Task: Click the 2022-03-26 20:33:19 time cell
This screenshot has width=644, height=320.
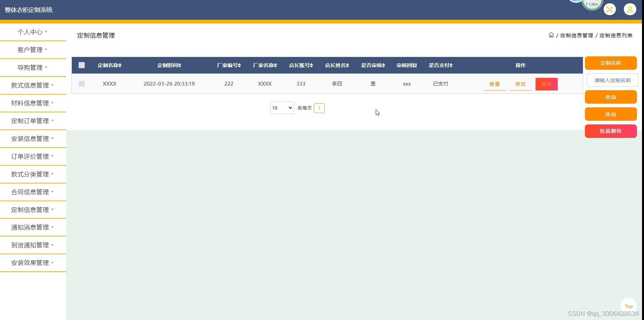Action: pos(169,84)
